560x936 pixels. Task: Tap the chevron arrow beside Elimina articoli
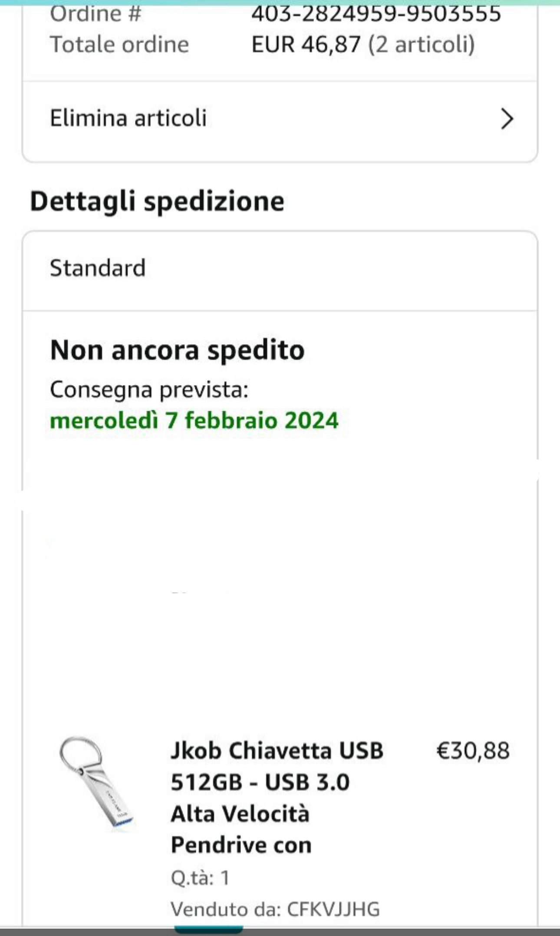coord(507,119)
